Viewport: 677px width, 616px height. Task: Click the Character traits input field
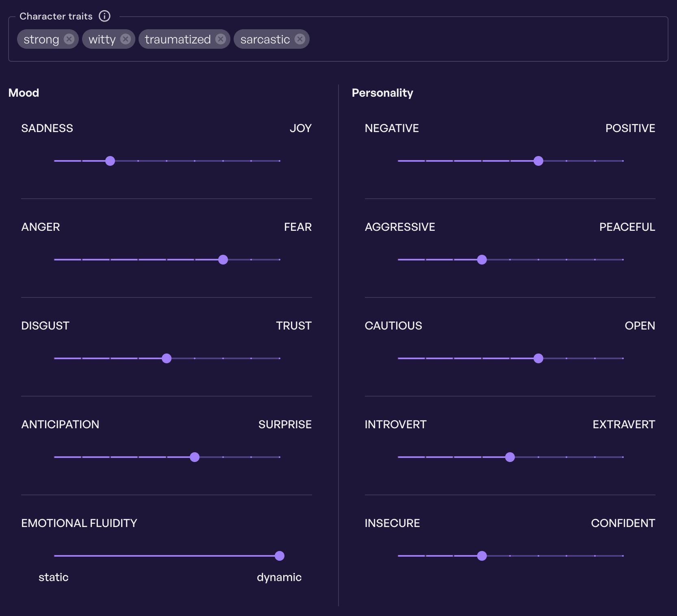pos(488,39)
